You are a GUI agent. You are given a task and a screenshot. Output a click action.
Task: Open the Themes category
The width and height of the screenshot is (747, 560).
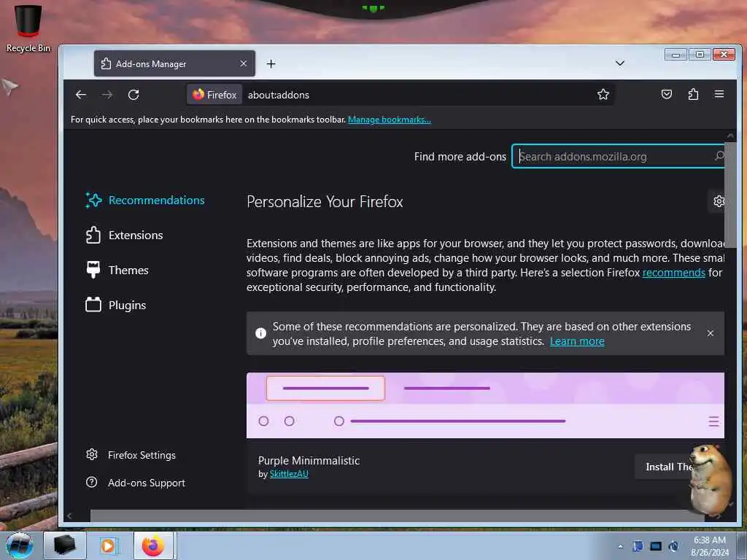coord(117,270)
